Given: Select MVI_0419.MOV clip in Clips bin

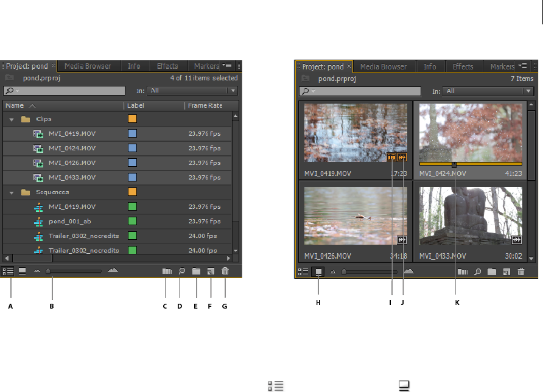Looking at the screenshot, I should [x=117, y=134].
